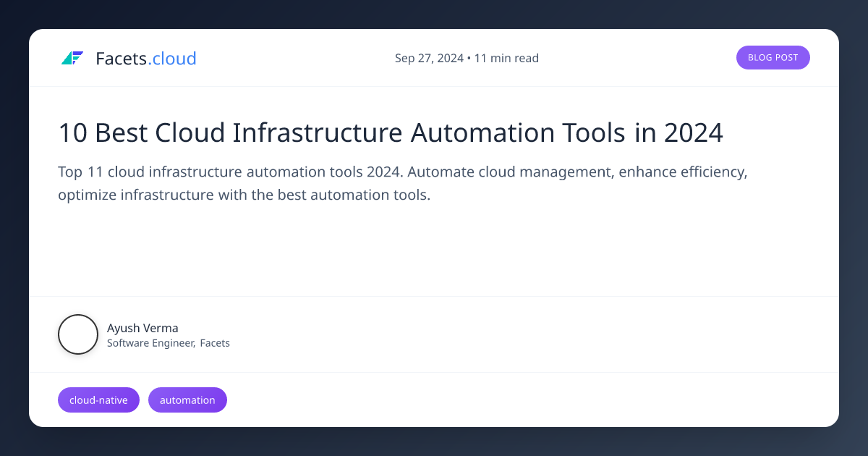Click the white blog card background

(x=434, y=253)
